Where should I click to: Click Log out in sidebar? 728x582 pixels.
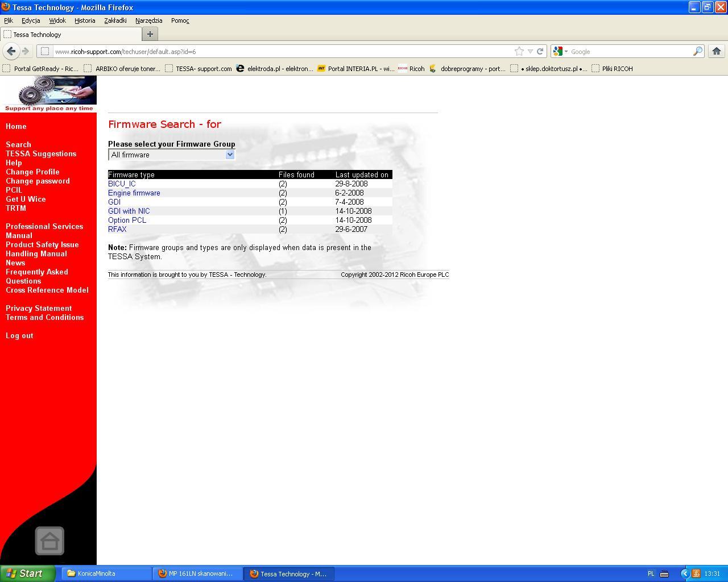tap(19, 335)
